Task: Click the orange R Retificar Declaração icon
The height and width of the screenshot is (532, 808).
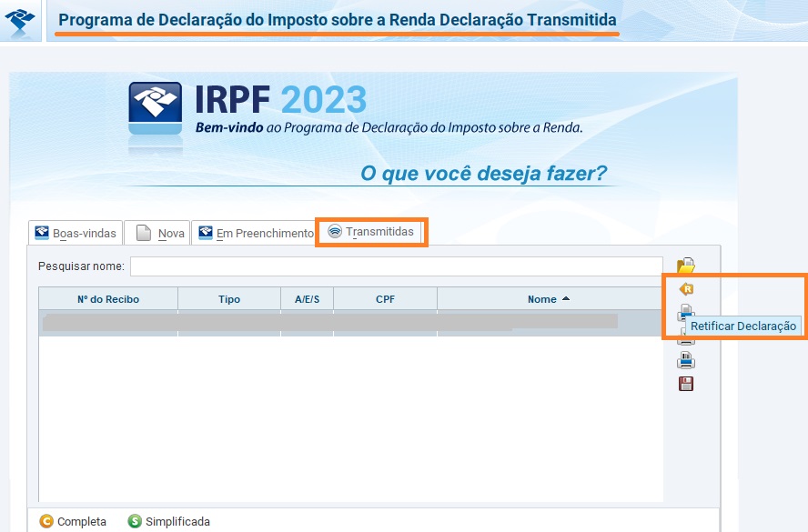Action: [686, 289]
